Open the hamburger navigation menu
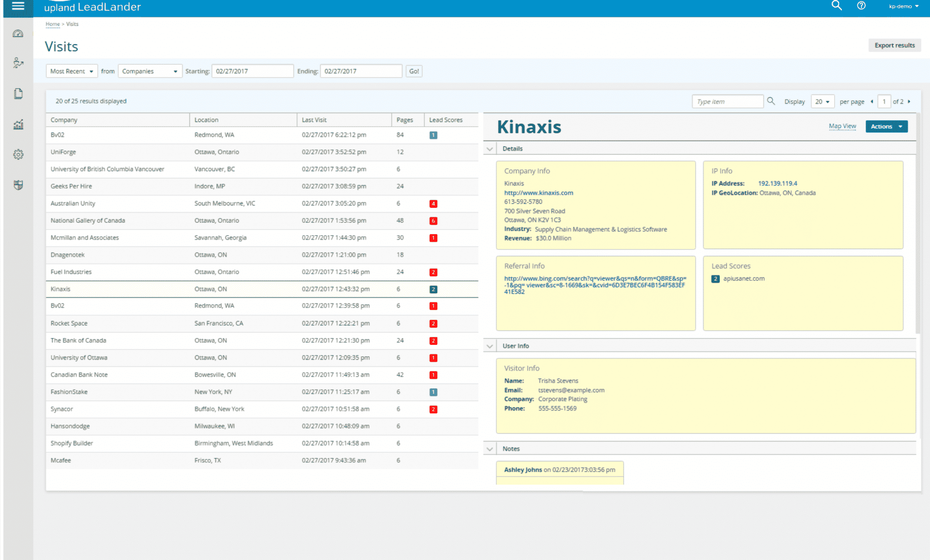Viewport: 930px width, 560px height. [x=18, y=6]
